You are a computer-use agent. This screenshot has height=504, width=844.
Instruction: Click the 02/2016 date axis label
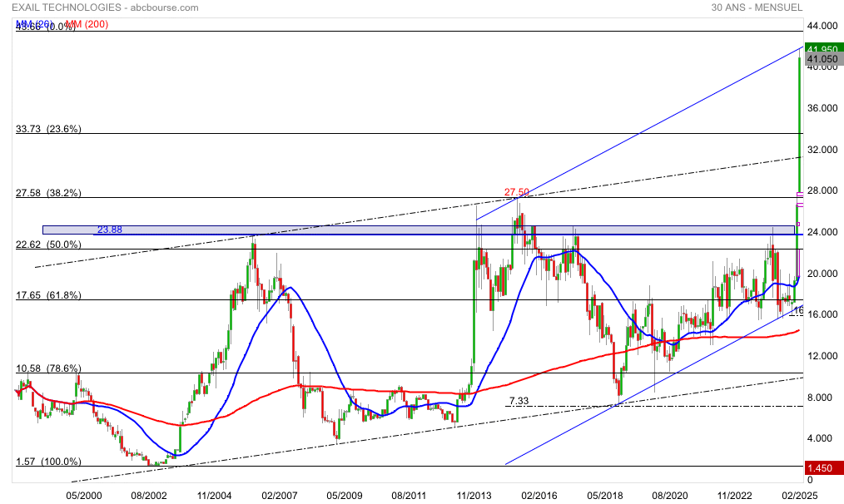pos(539,495)
